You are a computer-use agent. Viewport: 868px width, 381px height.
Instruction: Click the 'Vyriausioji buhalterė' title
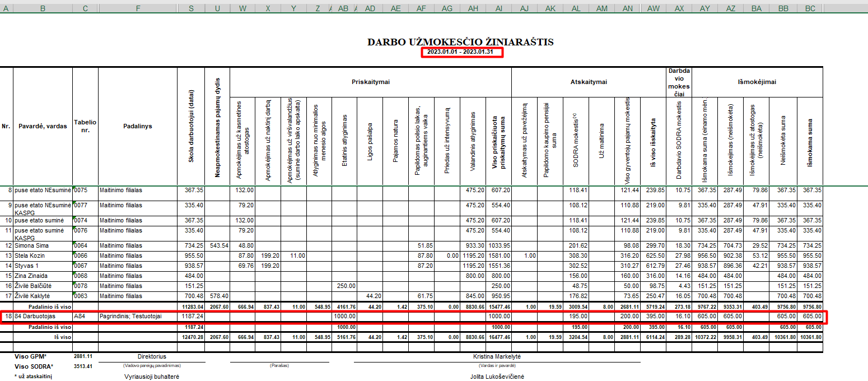tap(151, 377)
